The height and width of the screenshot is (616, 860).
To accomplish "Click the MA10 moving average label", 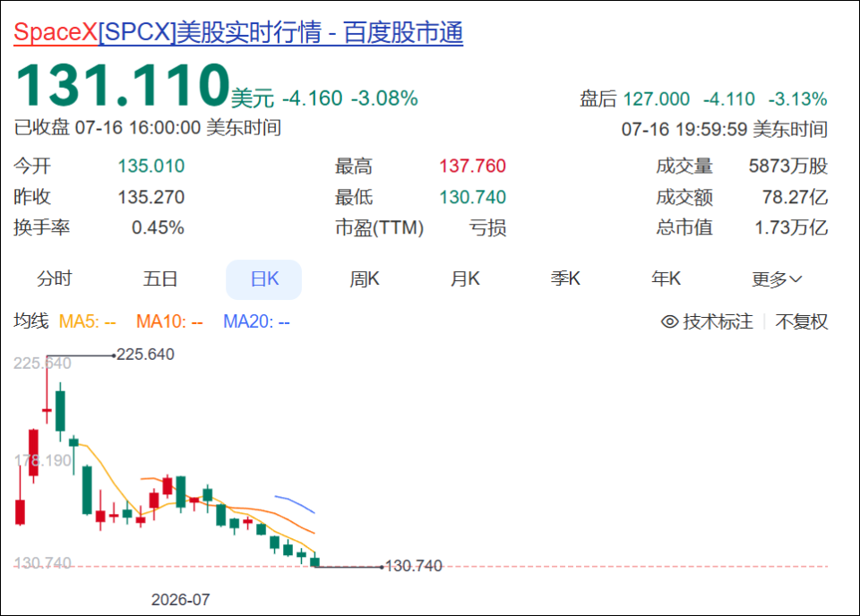I will coord(169,321).
